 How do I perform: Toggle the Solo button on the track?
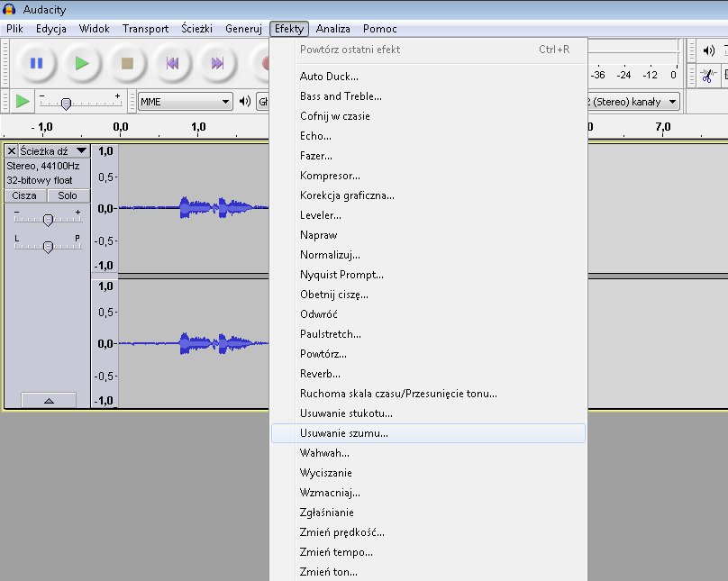[68, 195]
